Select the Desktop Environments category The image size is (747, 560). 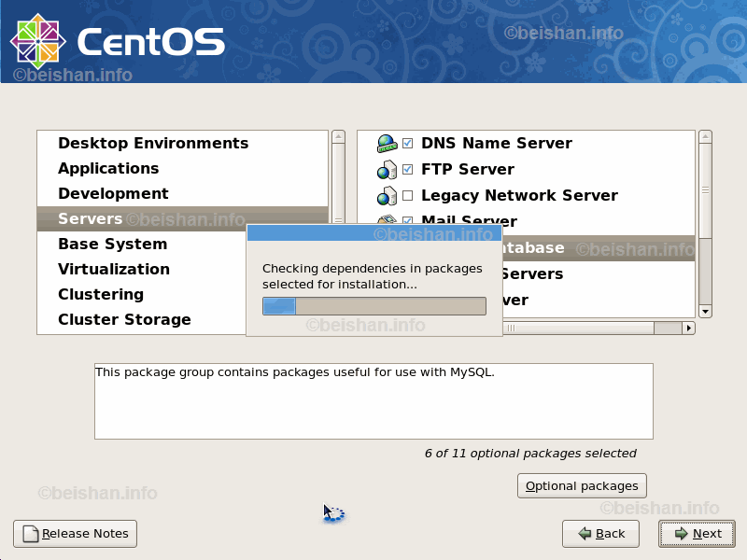(x=153, y=143)
